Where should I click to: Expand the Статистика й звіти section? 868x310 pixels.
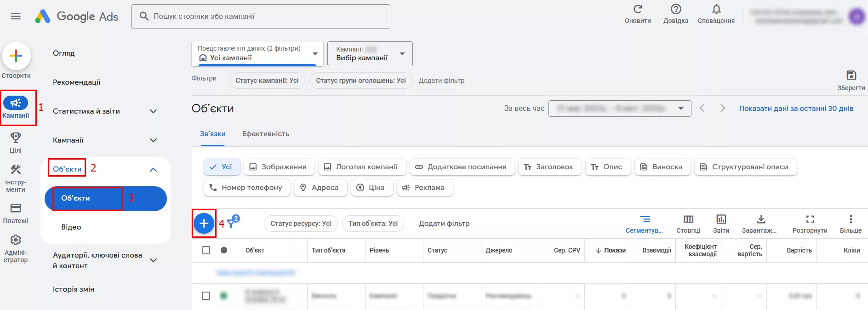[x=153, y=111]
